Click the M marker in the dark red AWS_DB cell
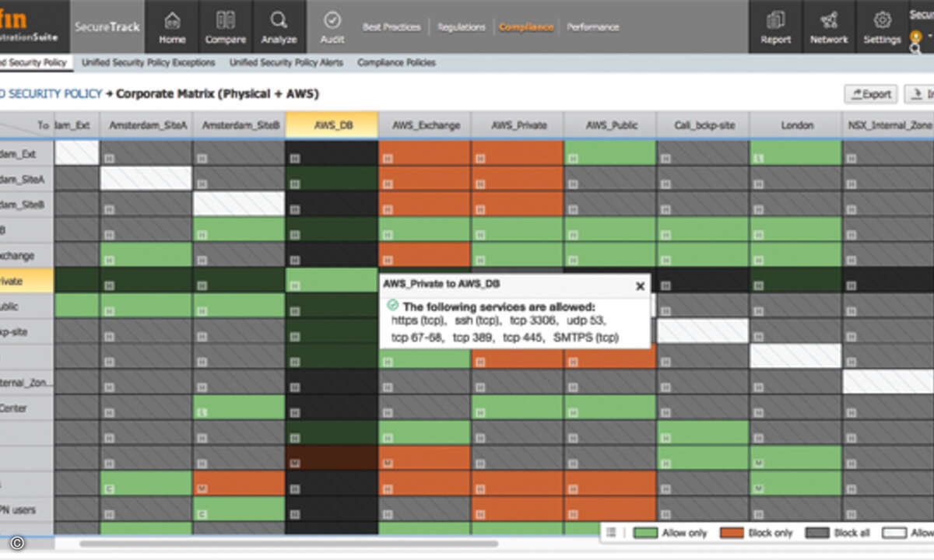This screenshot has width=934, height=560. click(294, 464)
